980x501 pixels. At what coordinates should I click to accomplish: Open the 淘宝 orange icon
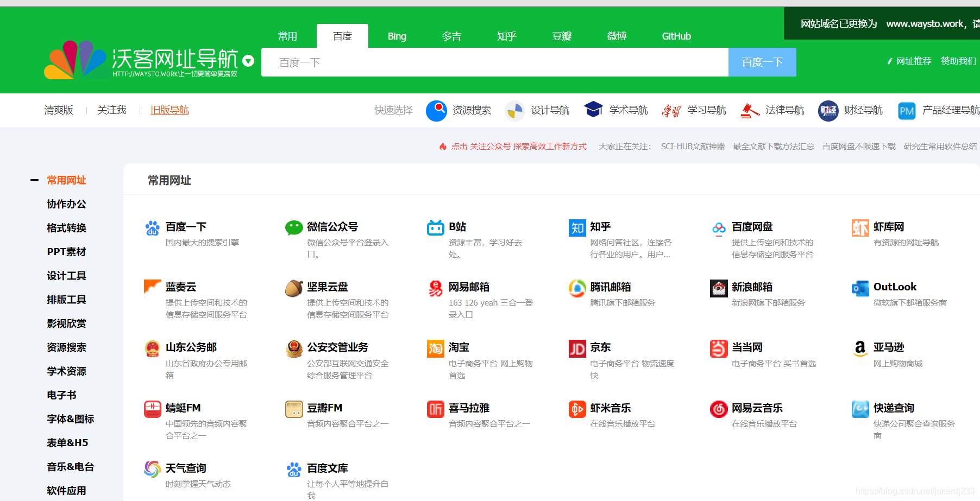436,348
